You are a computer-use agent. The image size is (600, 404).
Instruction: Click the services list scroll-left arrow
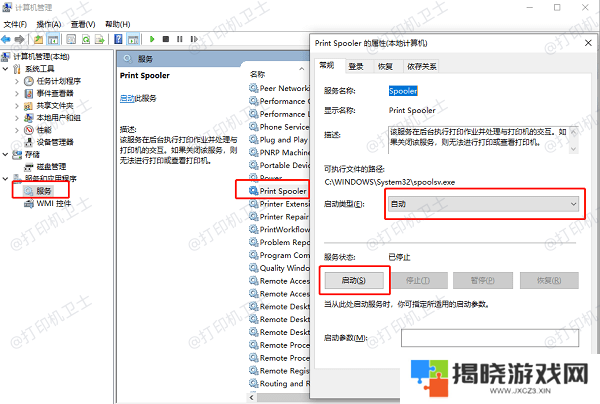(x=251, y=397)
